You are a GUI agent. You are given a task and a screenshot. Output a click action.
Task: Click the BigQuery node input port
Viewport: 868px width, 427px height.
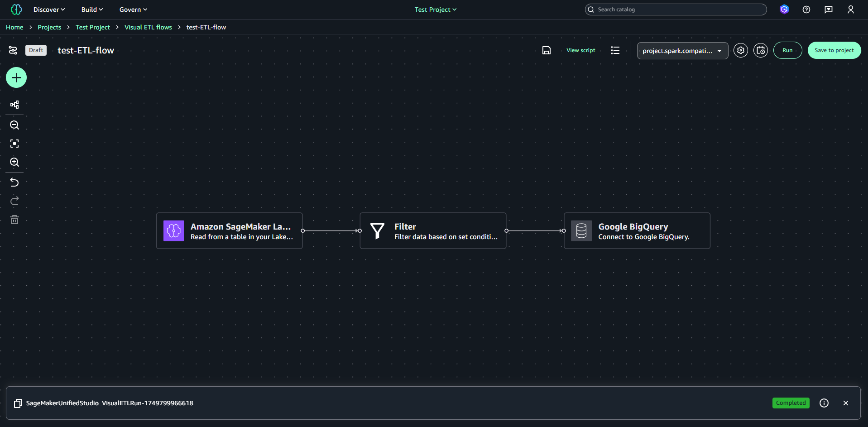tap(564, 231)
